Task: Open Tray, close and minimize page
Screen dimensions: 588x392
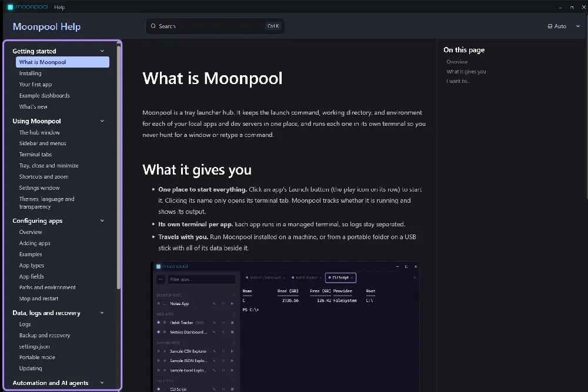Action: [x=49, y=166]
